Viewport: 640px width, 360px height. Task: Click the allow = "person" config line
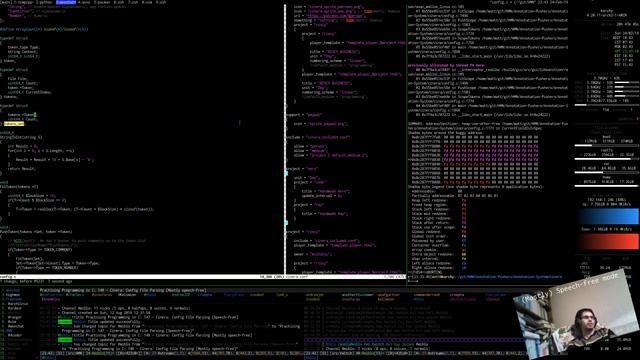[311, 146]
